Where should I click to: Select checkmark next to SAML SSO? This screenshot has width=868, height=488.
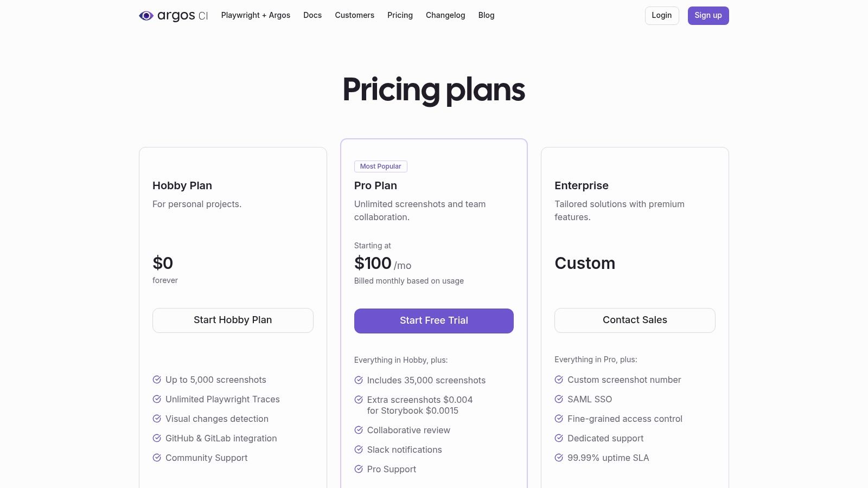click(559, 399)
